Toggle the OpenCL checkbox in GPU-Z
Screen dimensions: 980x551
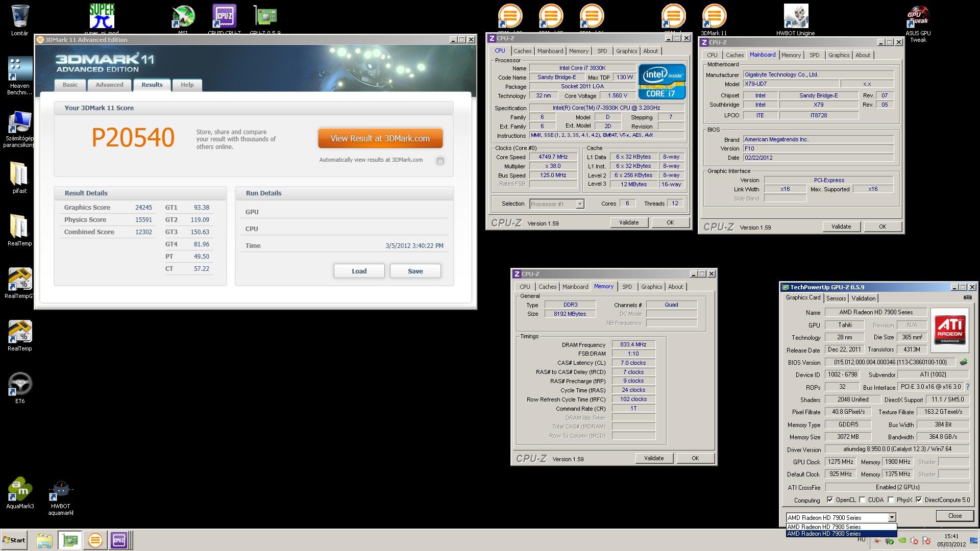coord(830,500)
